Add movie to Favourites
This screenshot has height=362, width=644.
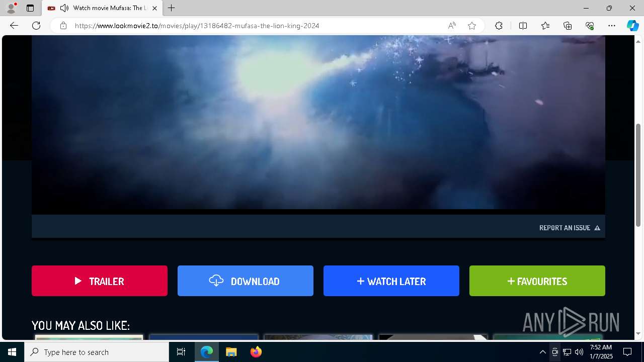(x=537, y=281)
